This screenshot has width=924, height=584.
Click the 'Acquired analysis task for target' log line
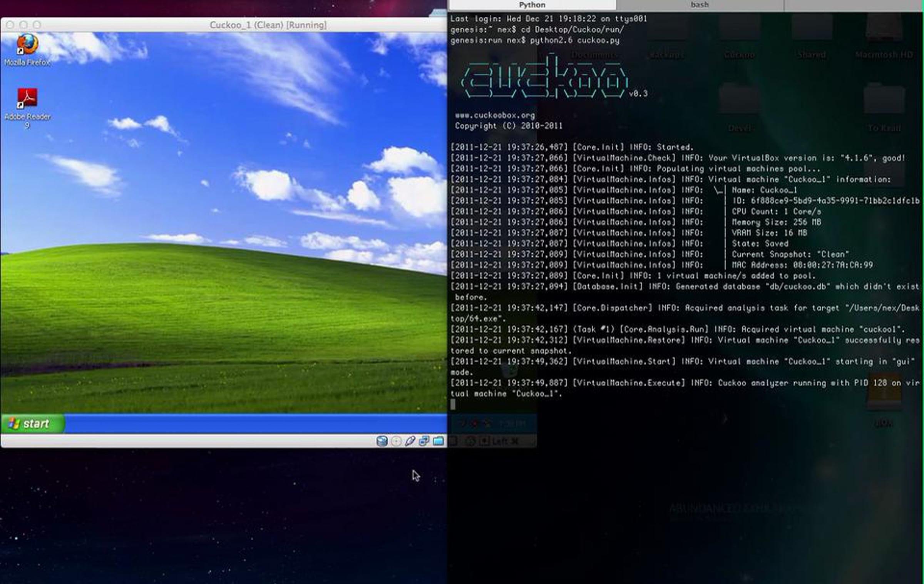[685, 313]
